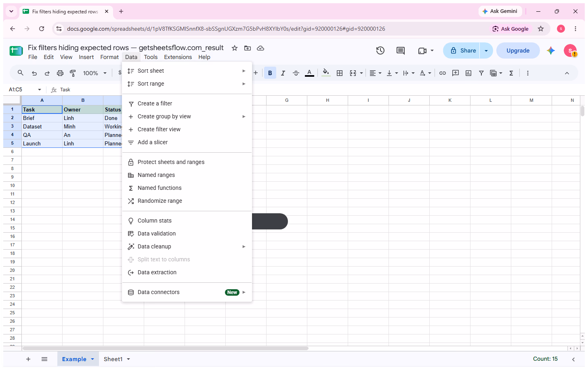Viewport: 588px width, 370px height.
Task: Open the zoom level dropdown
Action: point(95,73)
